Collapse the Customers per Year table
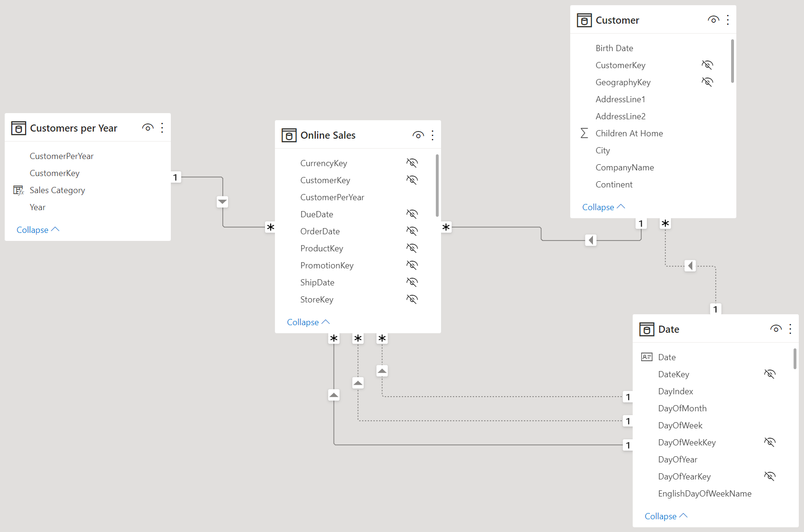The image size is (804, 532). pos(38,230)
